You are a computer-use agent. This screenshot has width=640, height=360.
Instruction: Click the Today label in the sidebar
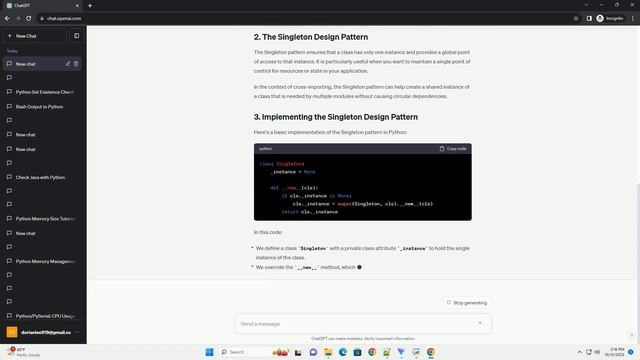(12, 51)
